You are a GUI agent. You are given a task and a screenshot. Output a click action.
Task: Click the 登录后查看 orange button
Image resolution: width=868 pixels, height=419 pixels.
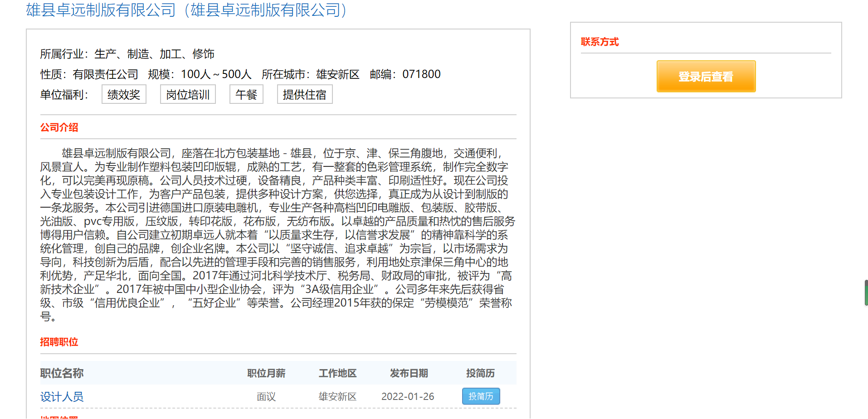coord(706,76)
